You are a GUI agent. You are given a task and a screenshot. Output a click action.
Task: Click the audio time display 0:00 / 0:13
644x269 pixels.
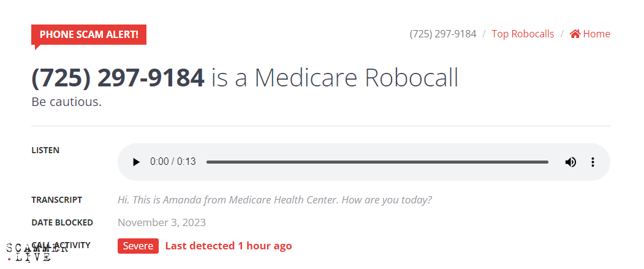(x=173, y=162)
